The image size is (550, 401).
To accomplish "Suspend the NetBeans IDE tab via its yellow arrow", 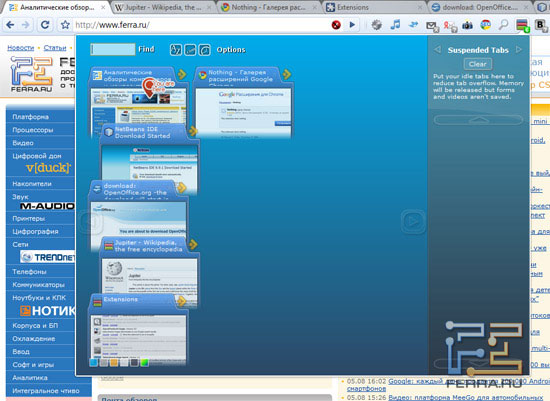I will coord(193,131).
